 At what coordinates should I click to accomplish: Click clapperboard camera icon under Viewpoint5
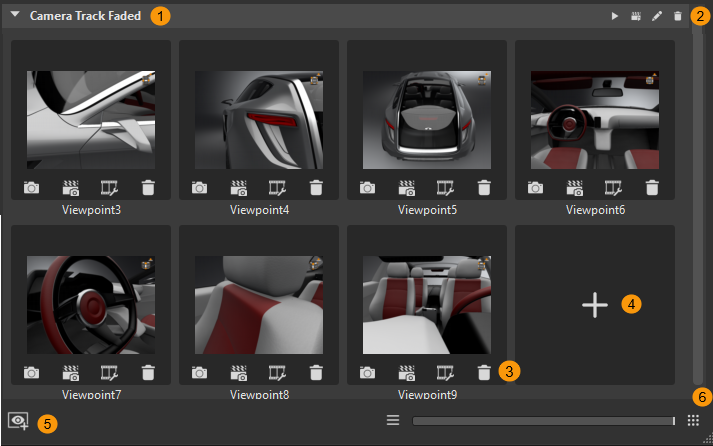[x=407, y=188]
